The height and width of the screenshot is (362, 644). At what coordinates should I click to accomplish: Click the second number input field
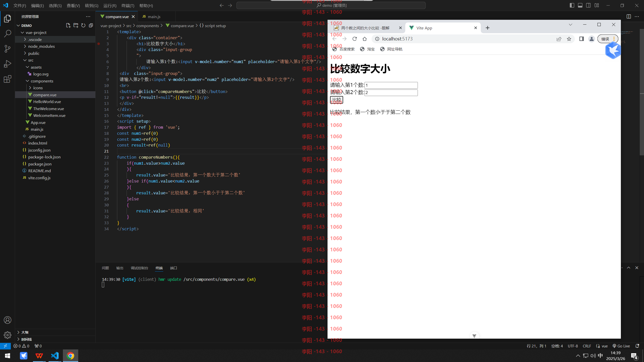tap(391, 93)
